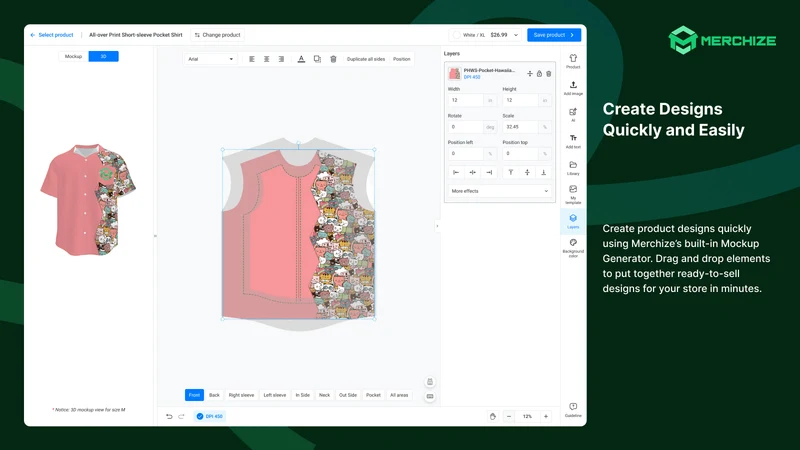Select the Back print area tab

[x=214, y=395]
